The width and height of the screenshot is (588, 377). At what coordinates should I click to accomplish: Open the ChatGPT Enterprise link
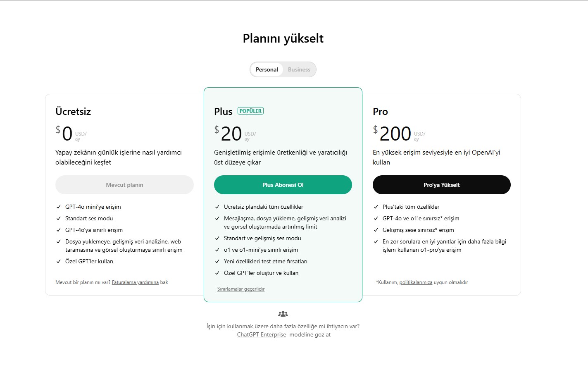(x=261, y=334)
